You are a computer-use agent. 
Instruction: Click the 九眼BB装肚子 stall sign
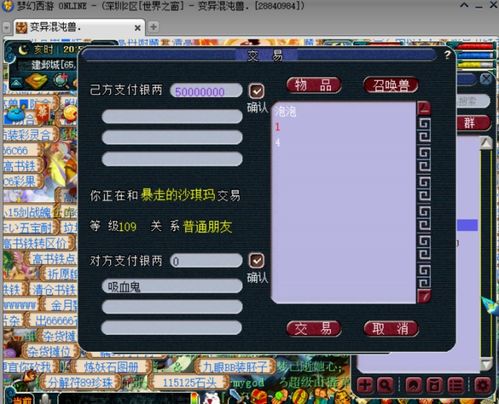235,367
